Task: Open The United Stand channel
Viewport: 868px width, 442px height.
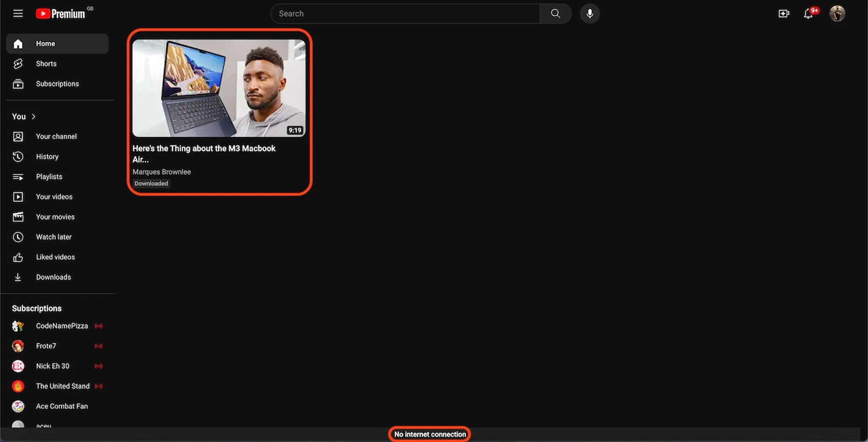Action: (62, 386)
